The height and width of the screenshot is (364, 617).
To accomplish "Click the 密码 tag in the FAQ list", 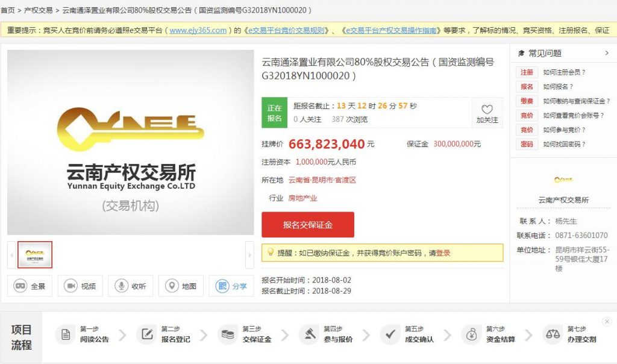I will click(527, 144).
